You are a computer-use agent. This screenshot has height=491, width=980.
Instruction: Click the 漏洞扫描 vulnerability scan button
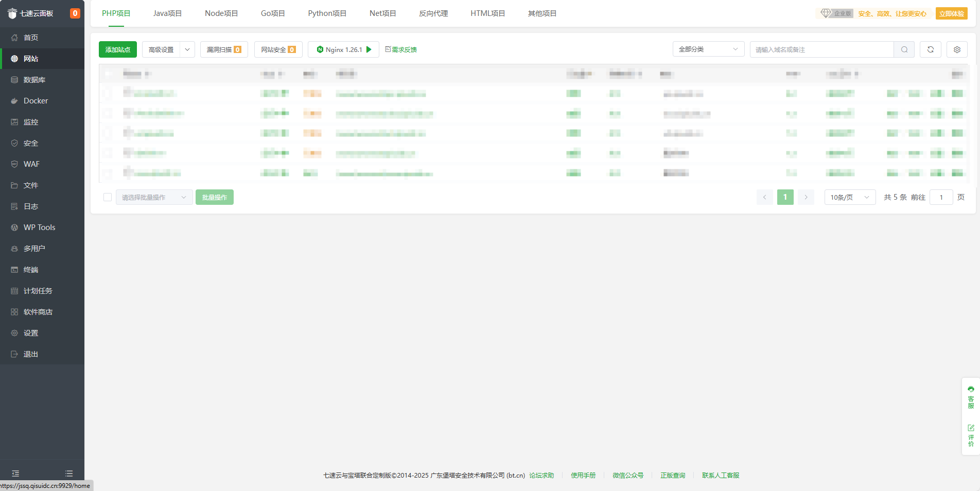pos(224,49)
